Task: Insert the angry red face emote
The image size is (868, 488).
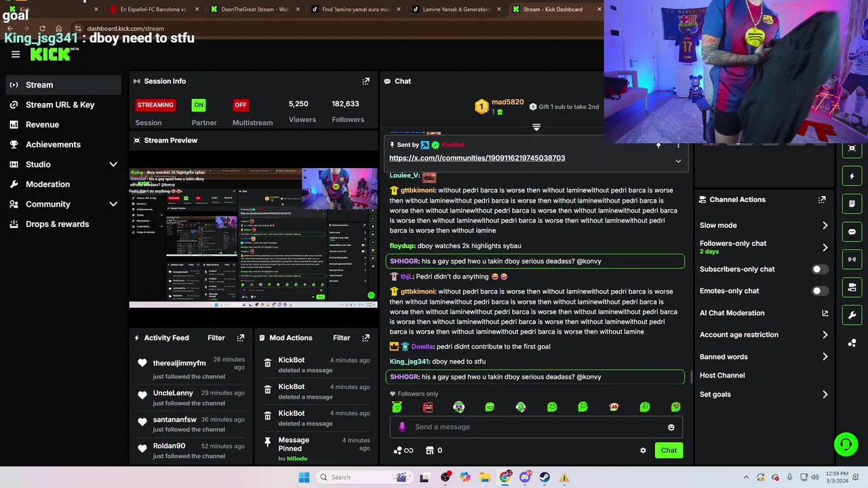Action: click(x=428, y=407)
